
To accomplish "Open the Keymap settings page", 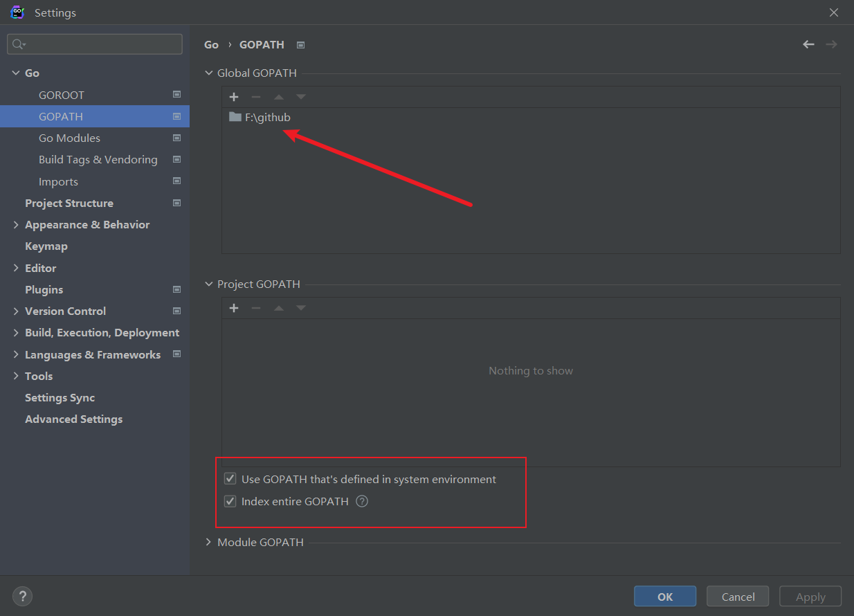I will (46, 246).
